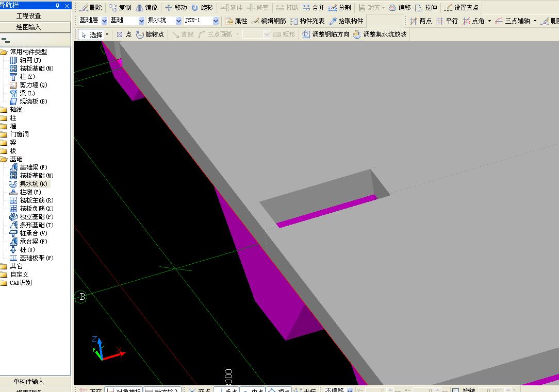
Task: Click the 三点辅轴 tool
Action: [x=512, y=21]
